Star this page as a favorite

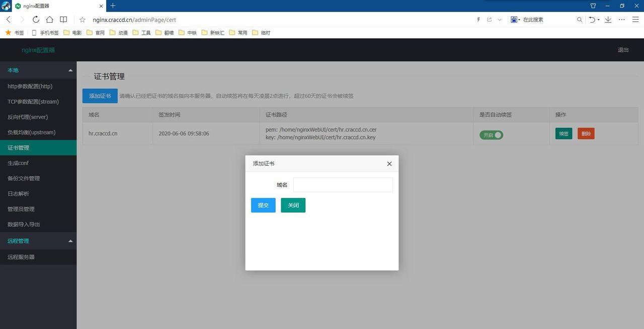(83, 20)
